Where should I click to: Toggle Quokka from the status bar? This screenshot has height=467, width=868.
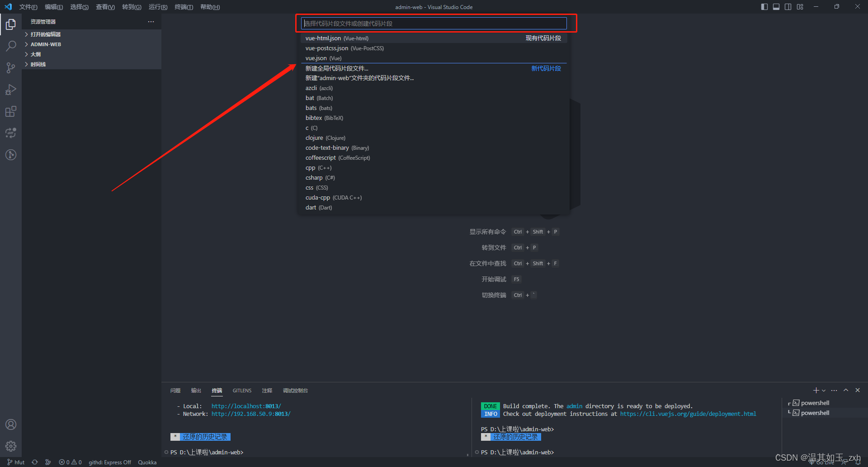[147, 462]
